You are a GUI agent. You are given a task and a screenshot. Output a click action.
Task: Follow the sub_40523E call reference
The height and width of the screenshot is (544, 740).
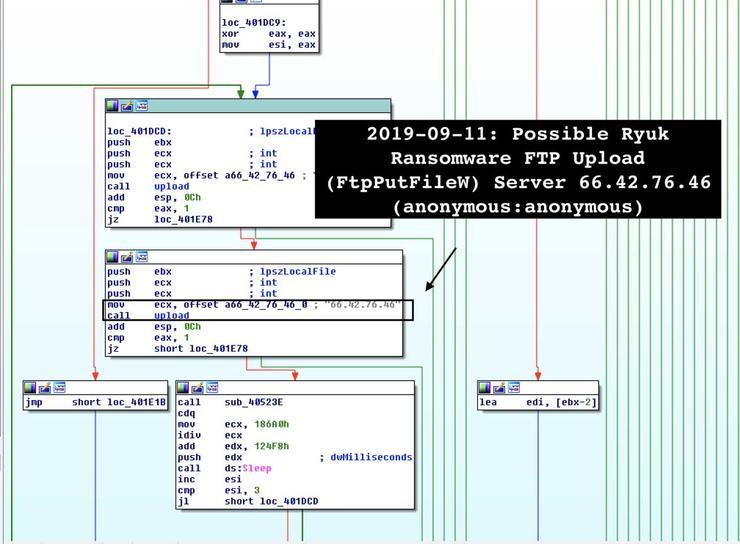[252, 402]
